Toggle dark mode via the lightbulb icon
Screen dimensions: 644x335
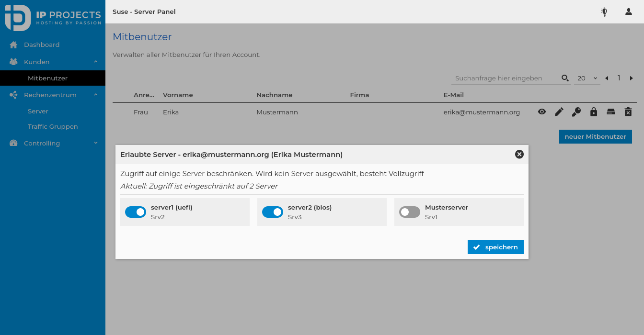pyautogui.click(x=604, y=11)
